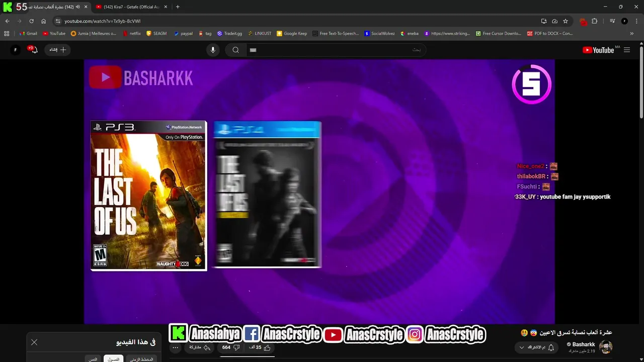This screenshot has height=362, width=644.
Task: Switch to the Kira7 - Getafe tab
Action: pyautogui.click(x=131, y=7)
